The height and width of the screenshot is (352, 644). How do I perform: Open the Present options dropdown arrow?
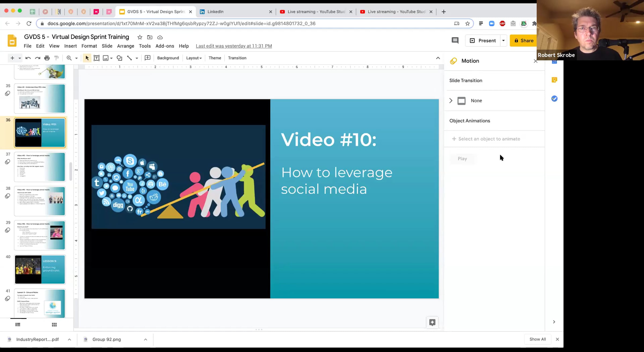503,40
